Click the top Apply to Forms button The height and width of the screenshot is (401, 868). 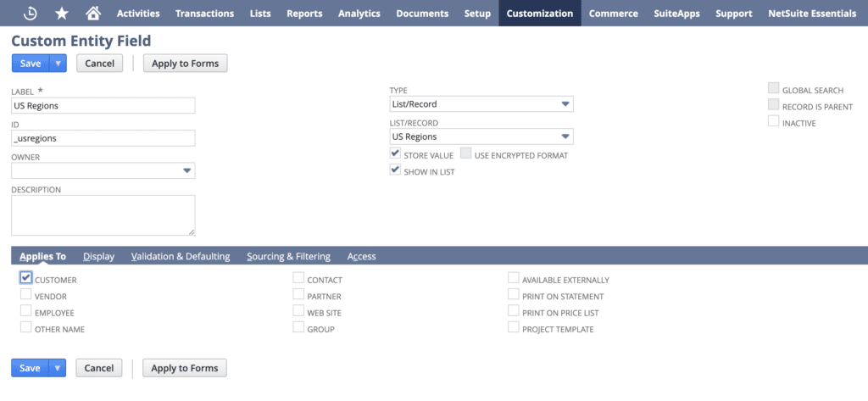[185, 63]
